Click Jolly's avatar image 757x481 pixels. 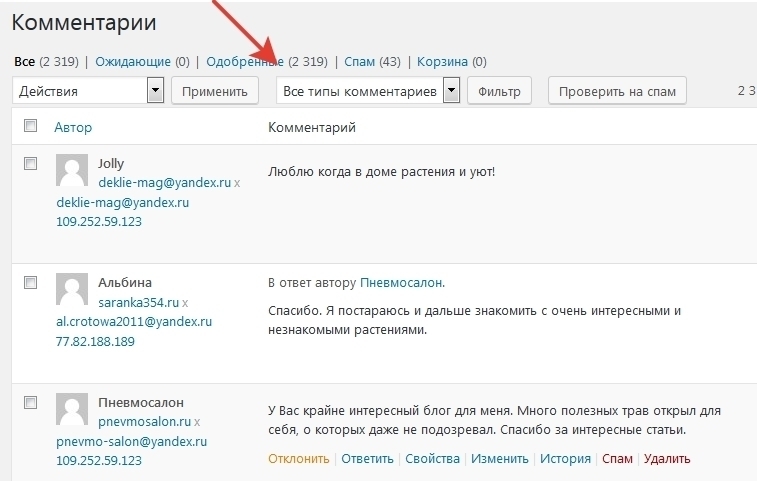[x=71, y=172]
